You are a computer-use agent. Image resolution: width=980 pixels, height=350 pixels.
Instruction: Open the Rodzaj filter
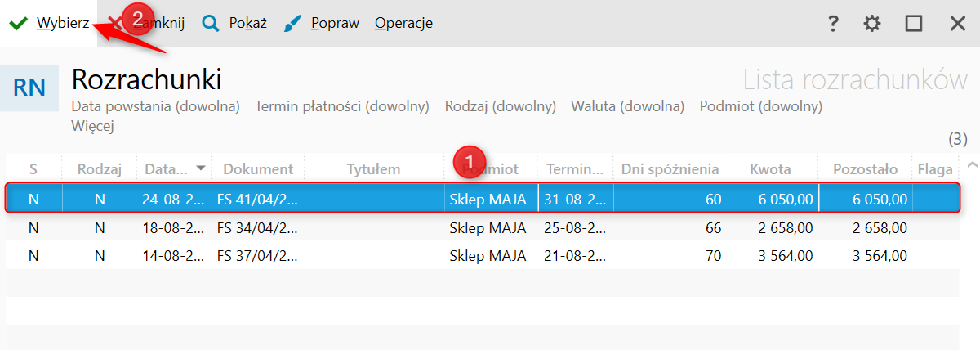pos(500,106)
